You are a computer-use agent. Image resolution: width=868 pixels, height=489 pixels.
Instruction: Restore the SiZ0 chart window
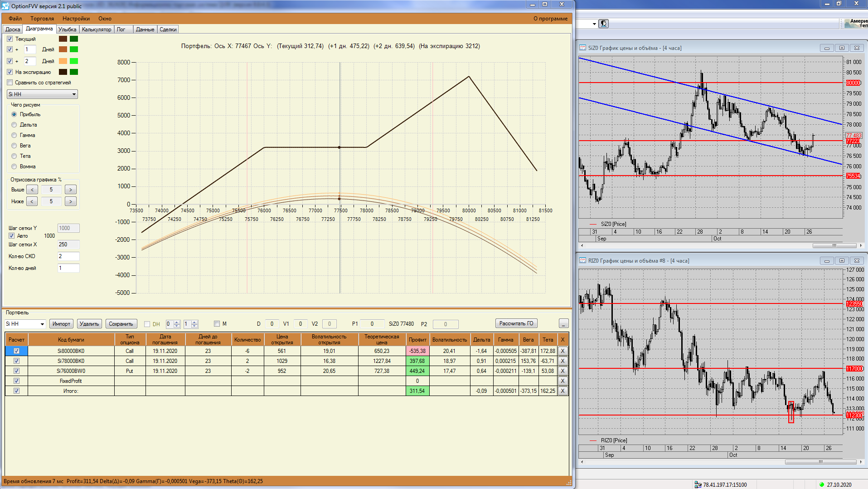[842, 48]
